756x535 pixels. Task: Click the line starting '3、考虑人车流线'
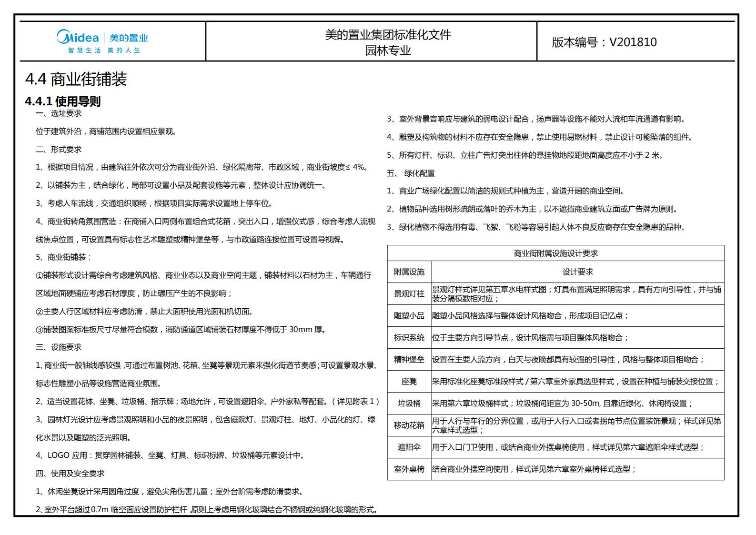pos(155,203)
